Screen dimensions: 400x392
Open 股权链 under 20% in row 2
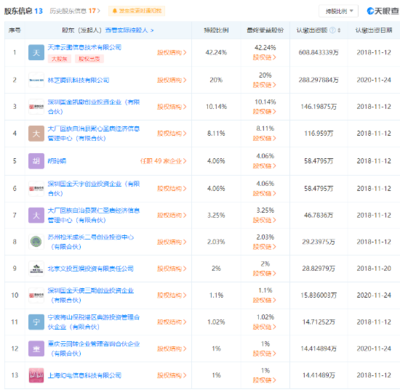pyautogui.click(x=265, y=85)
